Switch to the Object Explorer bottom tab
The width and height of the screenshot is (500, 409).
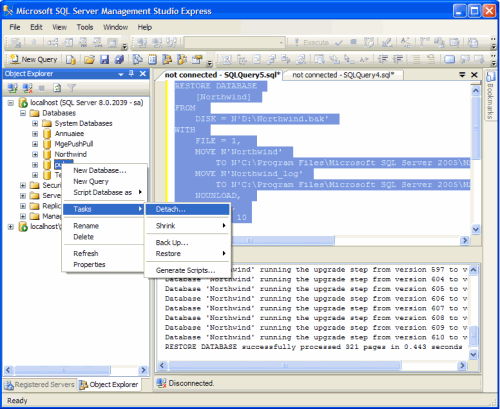click(x=109, y=385)
